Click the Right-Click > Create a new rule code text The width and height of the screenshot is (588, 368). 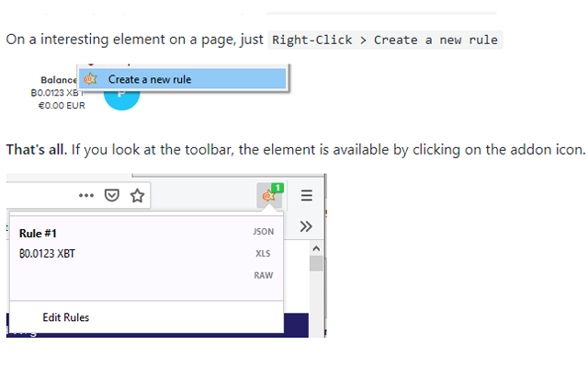pyautogui.click(x=385, y=40)
